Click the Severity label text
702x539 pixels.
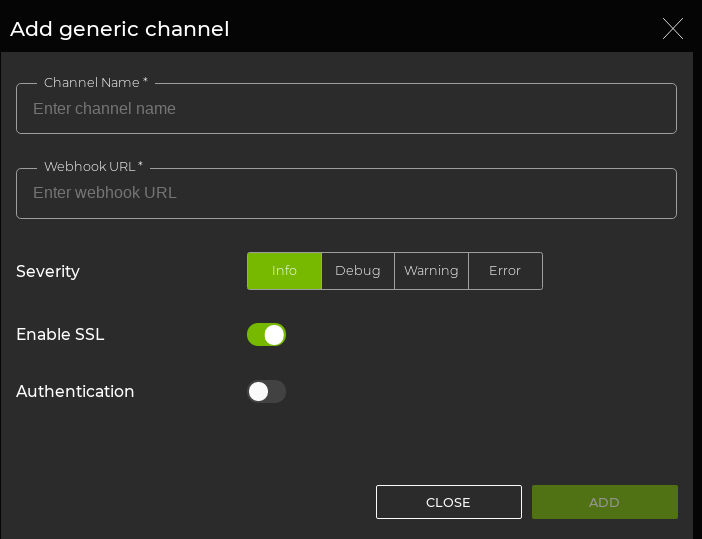pos(48,272)
